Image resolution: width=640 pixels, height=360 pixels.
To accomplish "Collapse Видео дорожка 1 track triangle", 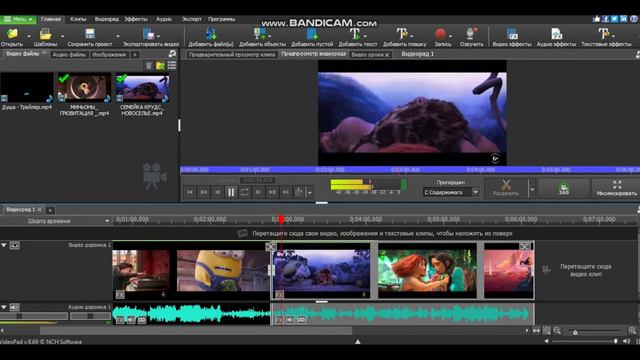I will click(x=4, y=245).
